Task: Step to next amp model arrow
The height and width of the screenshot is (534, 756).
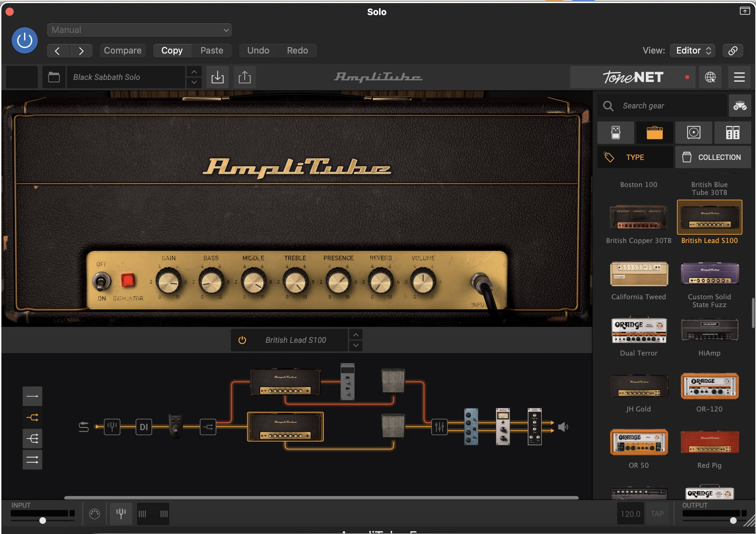Action: (x=356, y=346)
